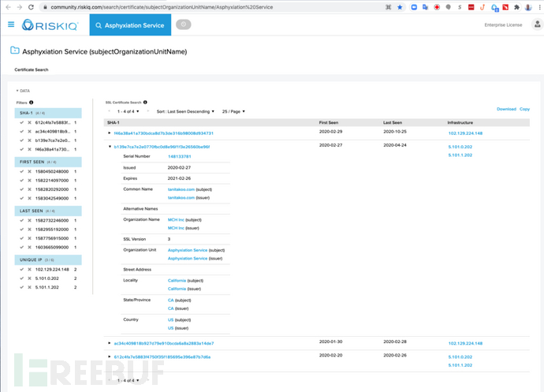
Task: Open the Certificate Search tab
Action: pyautogui.click(x=32, y=69)
